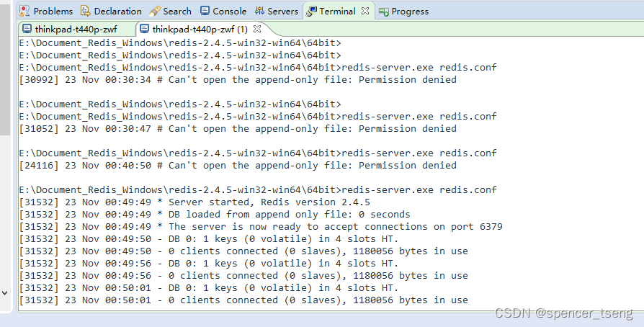Click the Search flashlight icon
644x327 pixels.
click(x=155, y=11)
